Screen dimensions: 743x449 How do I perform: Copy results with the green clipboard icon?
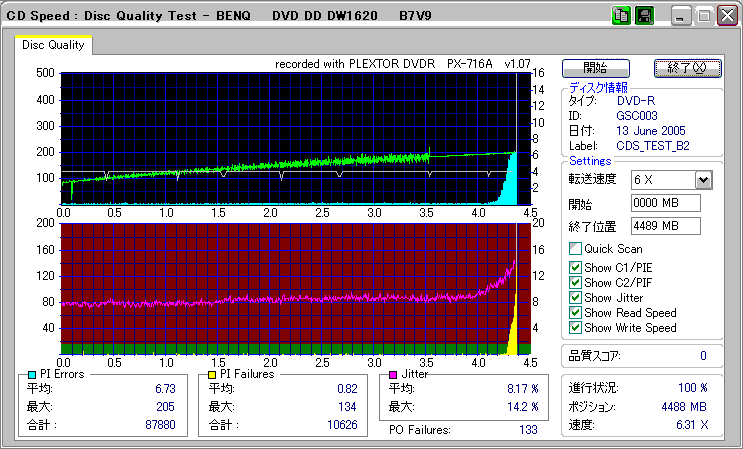coord(620,16)
